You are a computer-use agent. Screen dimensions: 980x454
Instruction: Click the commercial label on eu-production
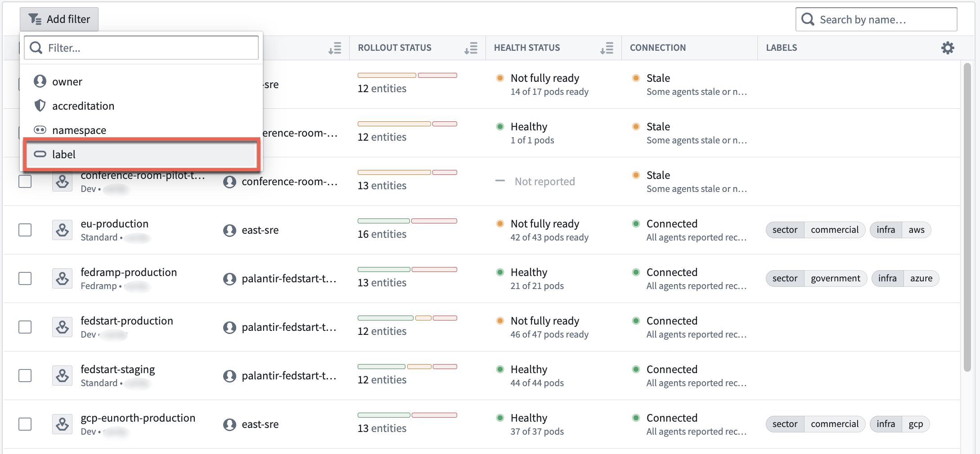835,230
